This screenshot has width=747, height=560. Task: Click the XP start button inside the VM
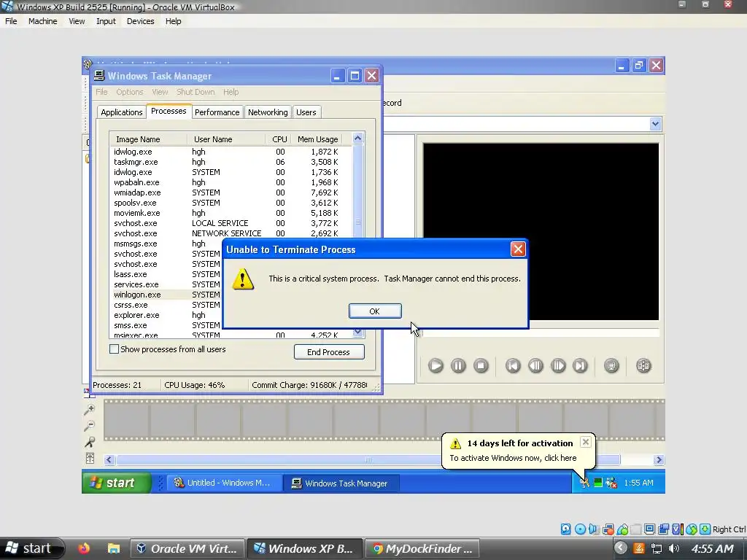click(x=117, y=483)
